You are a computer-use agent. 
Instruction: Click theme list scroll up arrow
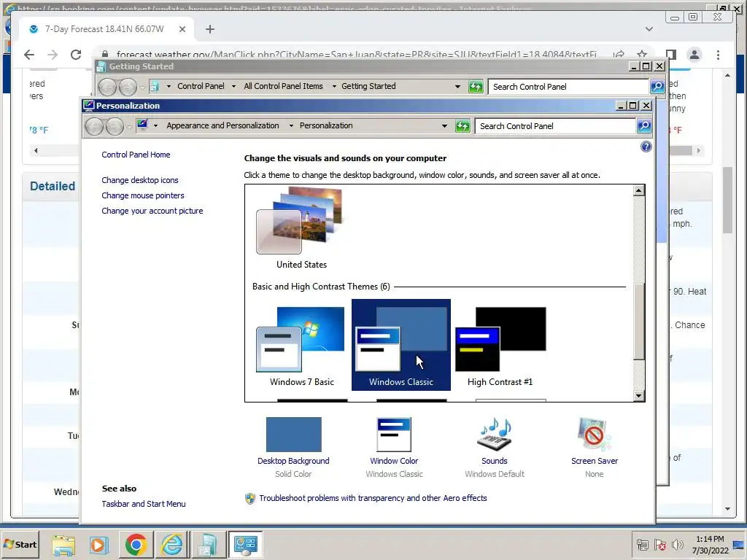pos(638,191)
